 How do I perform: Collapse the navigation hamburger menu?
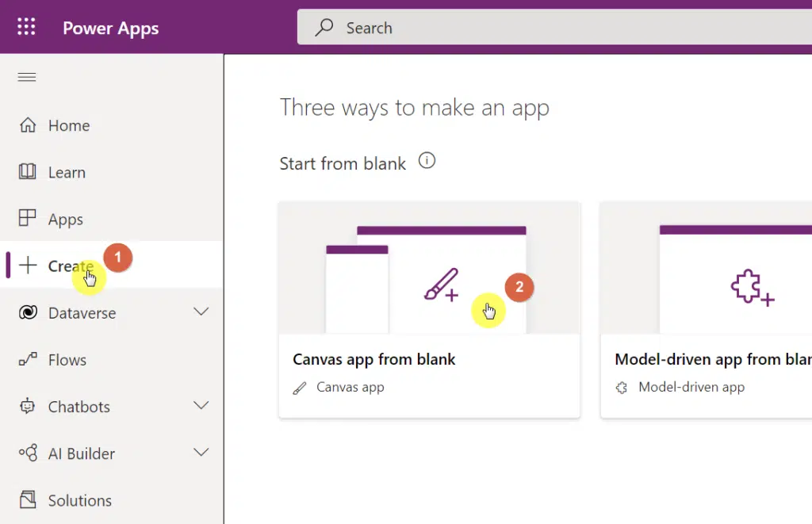(x=27, y=77)
